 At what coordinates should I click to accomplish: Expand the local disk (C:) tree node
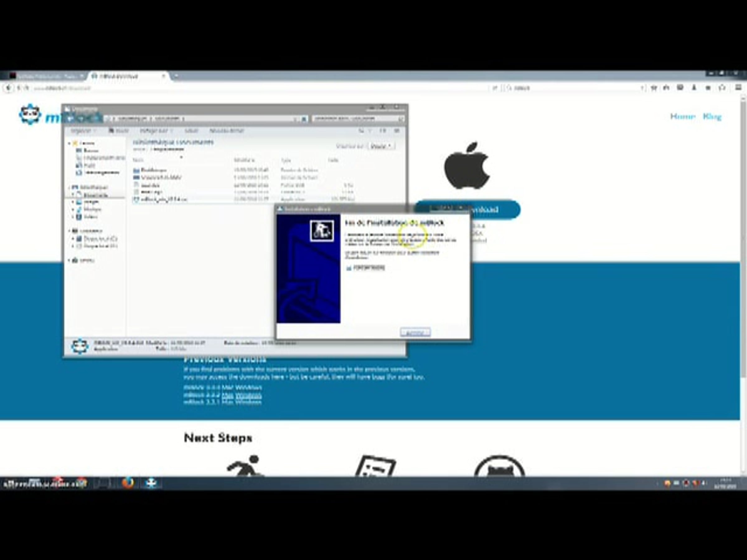pos(73,239)
